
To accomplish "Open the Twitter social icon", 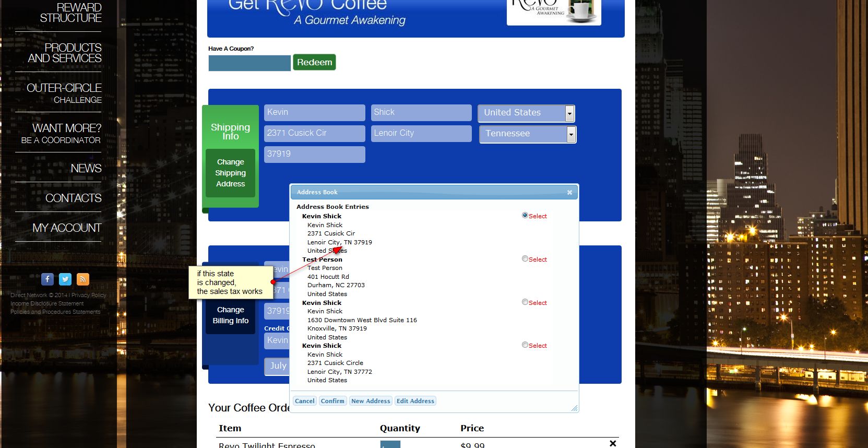I will pyautogui.click(x=65, y=279).
